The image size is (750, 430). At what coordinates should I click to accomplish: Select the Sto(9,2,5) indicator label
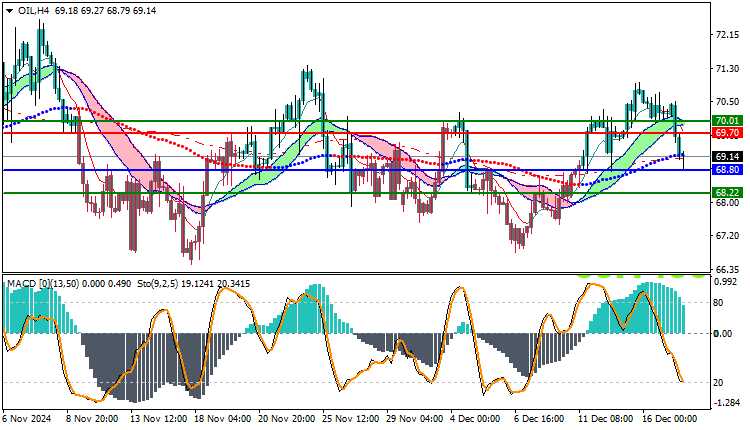click(x=194, y=284)
